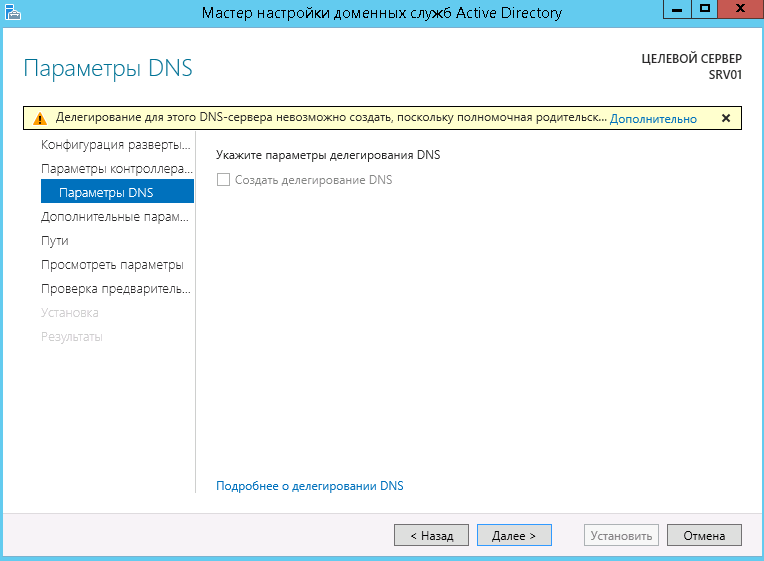The width and height of the screenshot is (764, 561).
Task: Click the Далее > button
Action: [x=514, y=535]
